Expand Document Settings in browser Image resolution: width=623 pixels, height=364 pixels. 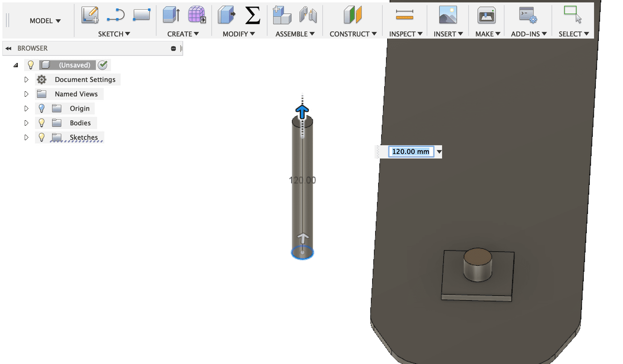26,80
